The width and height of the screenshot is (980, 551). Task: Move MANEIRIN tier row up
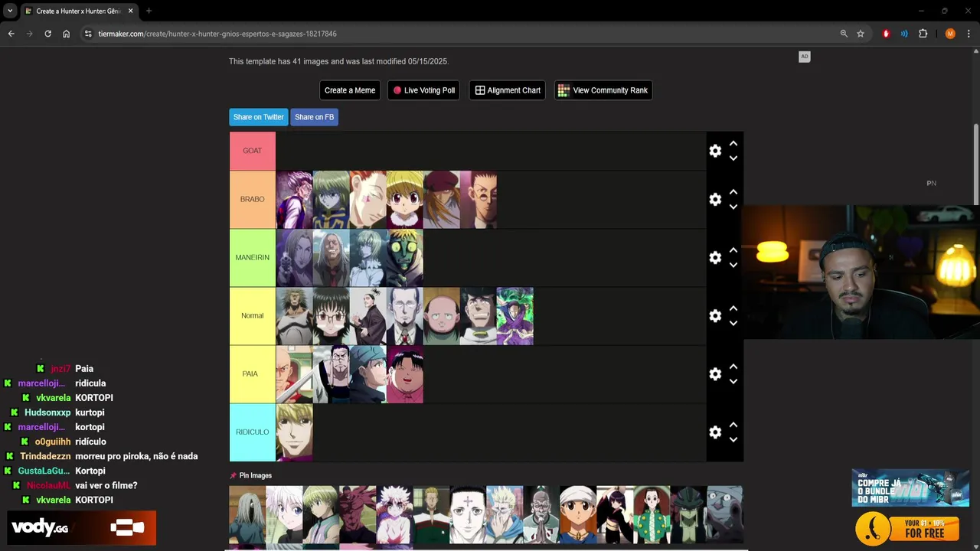[733, 250]
